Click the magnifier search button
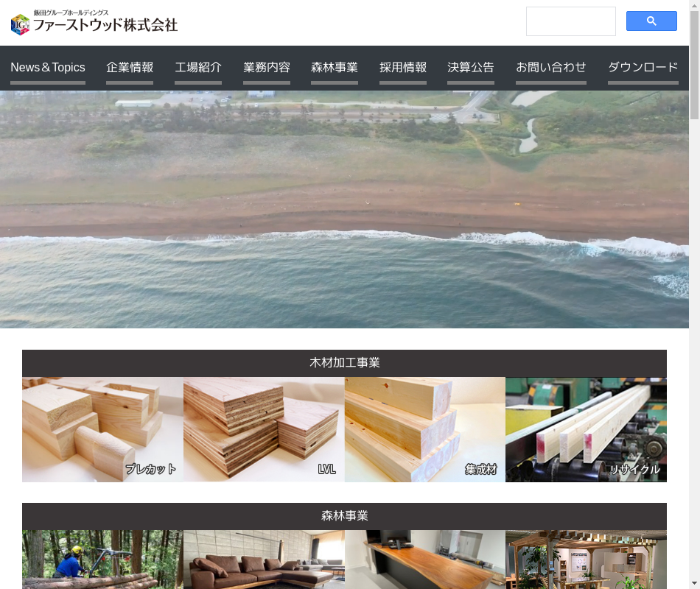Image resolution: width=700 pixels, height=589 pixels. [651, 21]
